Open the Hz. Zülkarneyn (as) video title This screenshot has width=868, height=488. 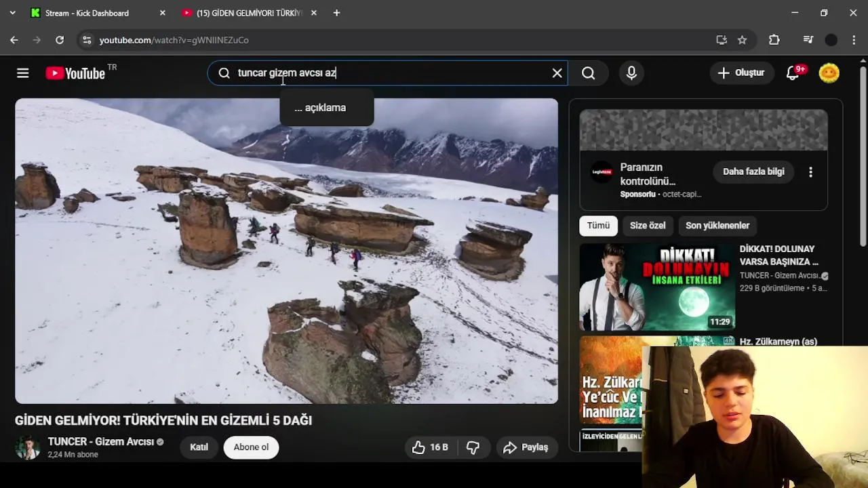(x=778, y=342)
